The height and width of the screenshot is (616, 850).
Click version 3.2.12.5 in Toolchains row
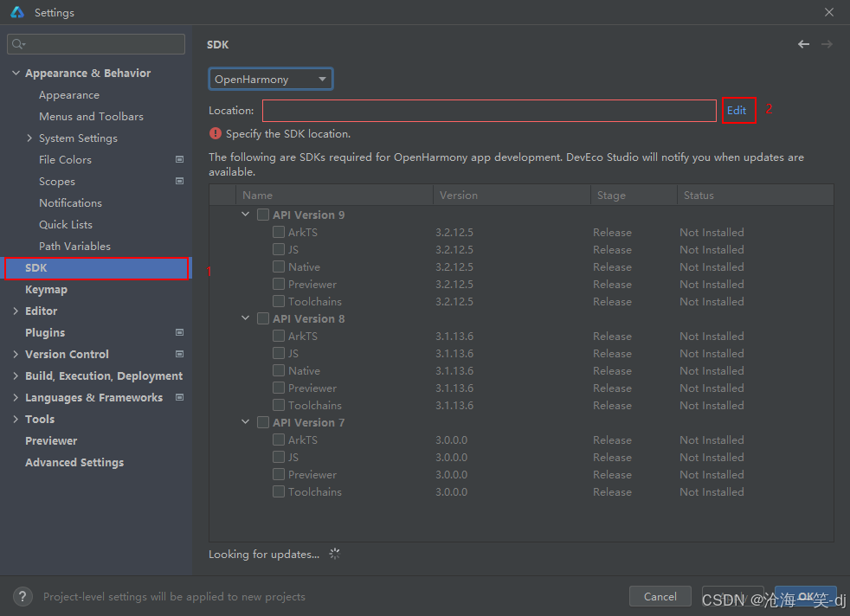click(454, 301)
